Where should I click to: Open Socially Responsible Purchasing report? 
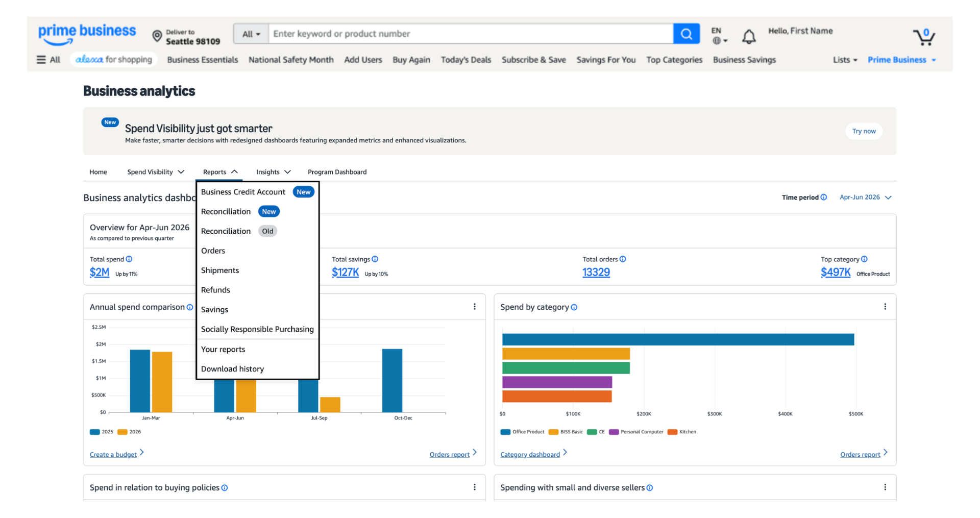click(x=257, y=329)
